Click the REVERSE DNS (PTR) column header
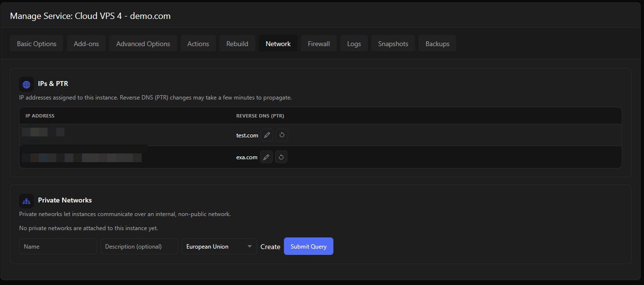 pyautogui.click(x=260, y=116)
